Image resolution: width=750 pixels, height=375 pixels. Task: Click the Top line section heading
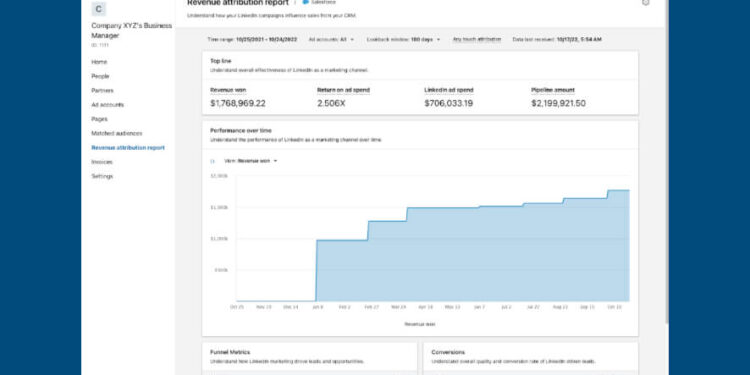tap(221, 61)
